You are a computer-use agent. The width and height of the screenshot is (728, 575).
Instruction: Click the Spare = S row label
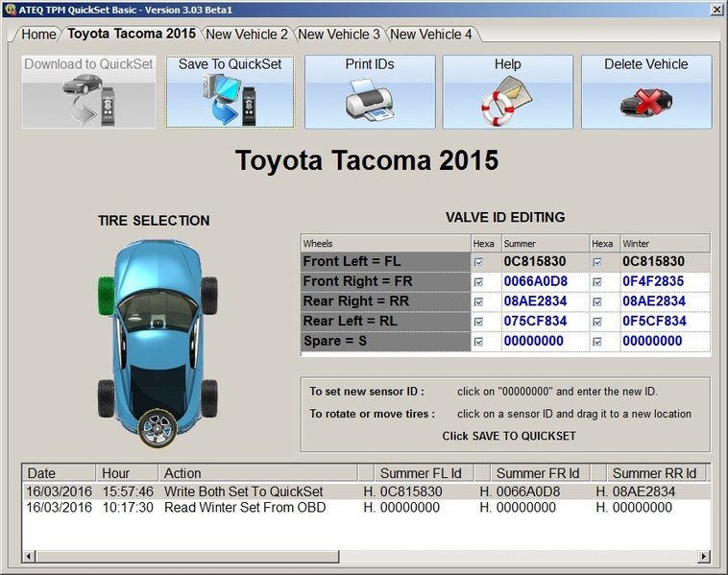tap(385, 341)
